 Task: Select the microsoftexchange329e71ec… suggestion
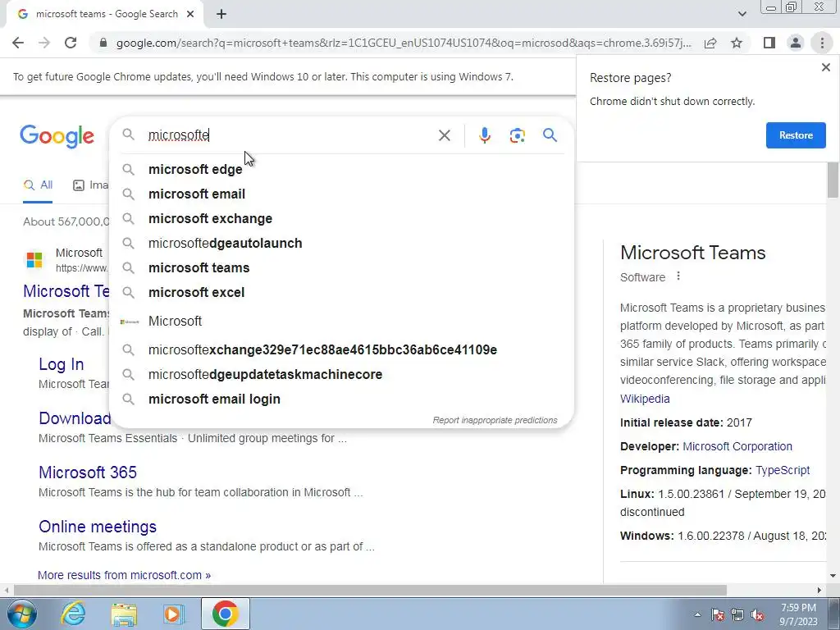(341, 349)
